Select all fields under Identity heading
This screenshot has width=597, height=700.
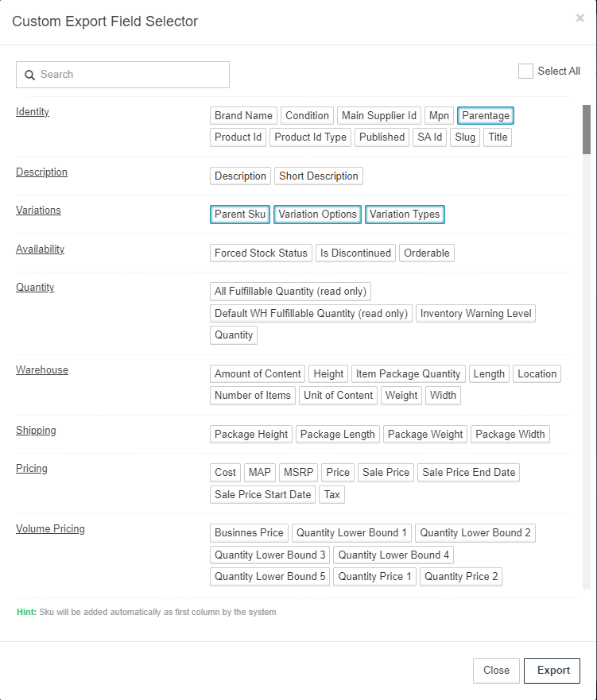coord(33,111)
